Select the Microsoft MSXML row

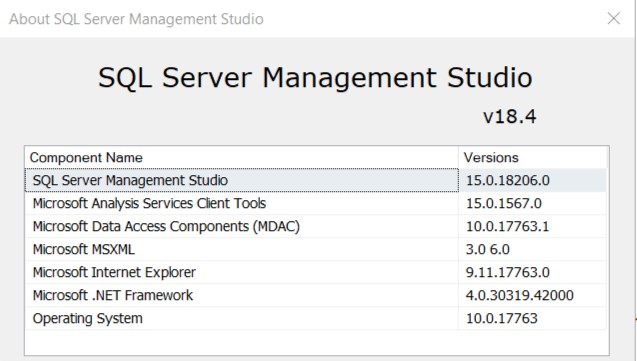click(316, 249)
